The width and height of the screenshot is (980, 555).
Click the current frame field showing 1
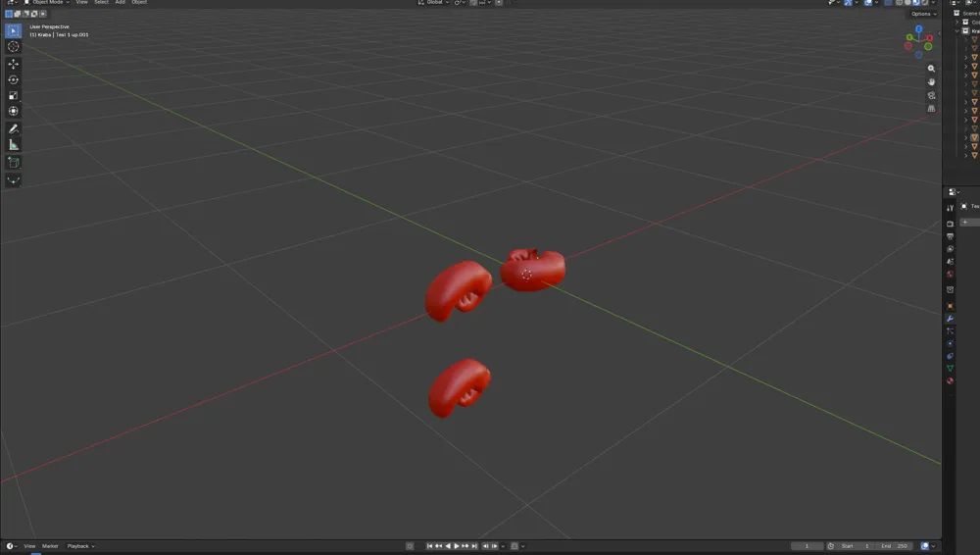[x=807, y=546]
